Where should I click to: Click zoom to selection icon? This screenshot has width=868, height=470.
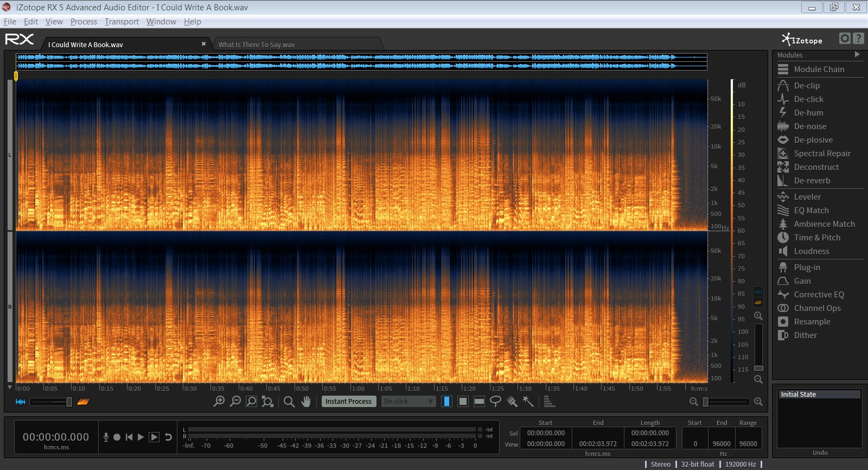click(x=252, y=402)
